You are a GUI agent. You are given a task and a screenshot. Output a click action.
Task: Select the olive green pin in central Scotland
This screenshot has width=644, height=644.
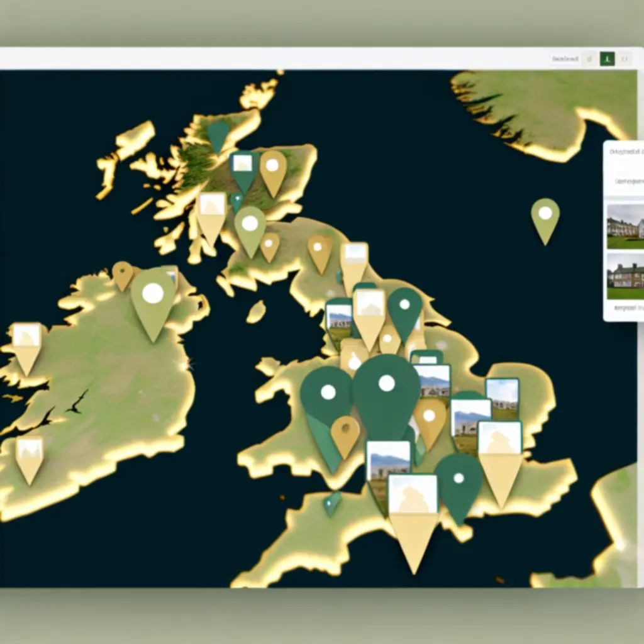(250, 231)
